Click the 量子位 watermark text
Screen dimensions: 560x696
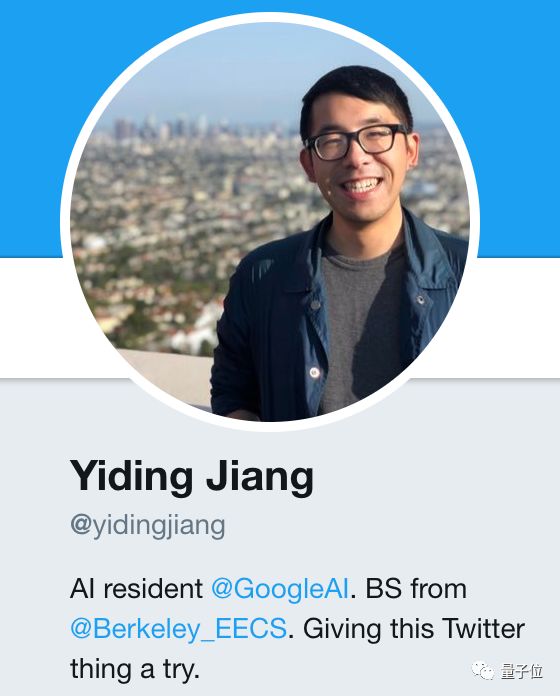click(x=522, y=671)
